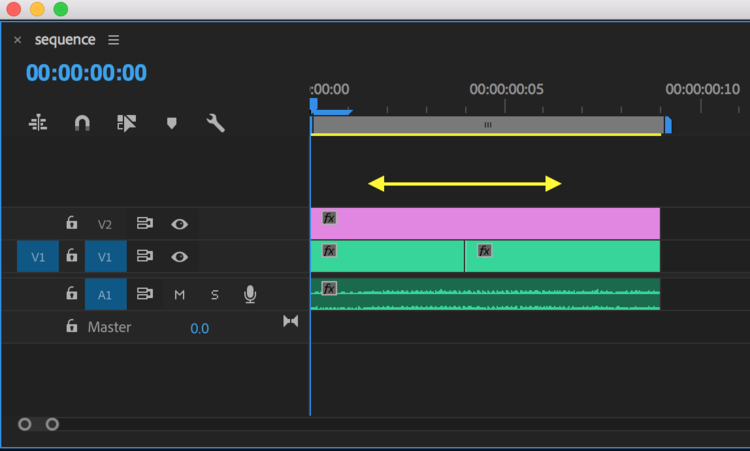Screen dimensions: 750x451
Task: Unlock the V2 track lock
Action: [x=72, y=224]
